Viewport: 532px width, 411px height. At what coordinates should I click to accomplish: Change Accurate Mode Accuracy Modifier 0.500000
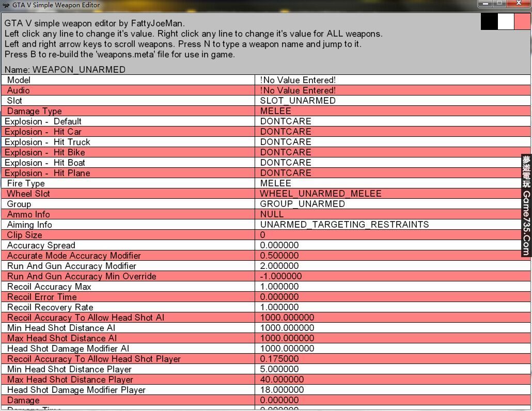tap(279, 256)
